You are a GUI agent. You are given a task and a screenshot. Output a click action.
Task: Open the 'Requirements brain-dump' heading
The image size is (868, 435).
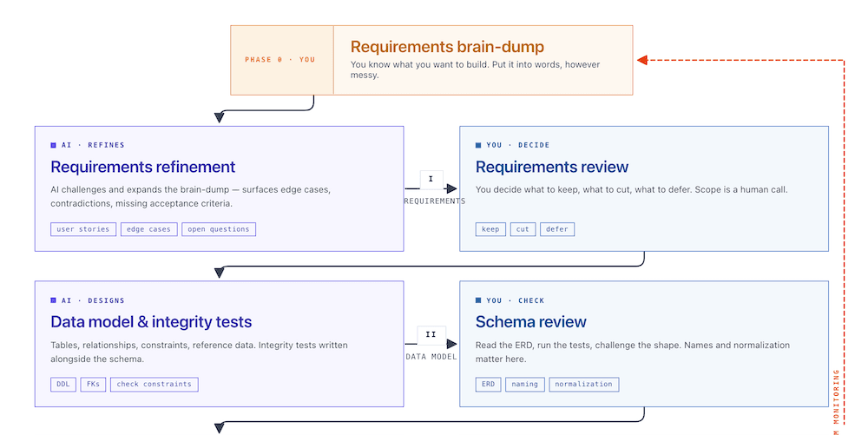click(x=447, y=47)
